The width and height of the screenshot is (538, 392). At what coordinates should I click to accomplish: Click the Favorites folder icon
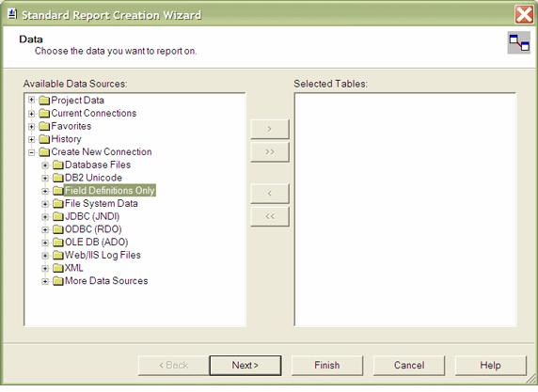44,127
